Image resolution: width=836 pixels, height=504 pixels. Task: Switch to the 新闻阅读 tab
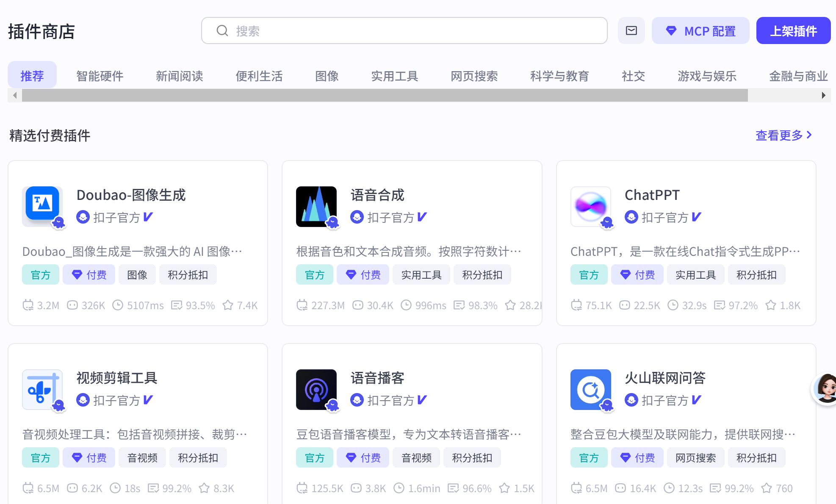(x=180, y=76)
